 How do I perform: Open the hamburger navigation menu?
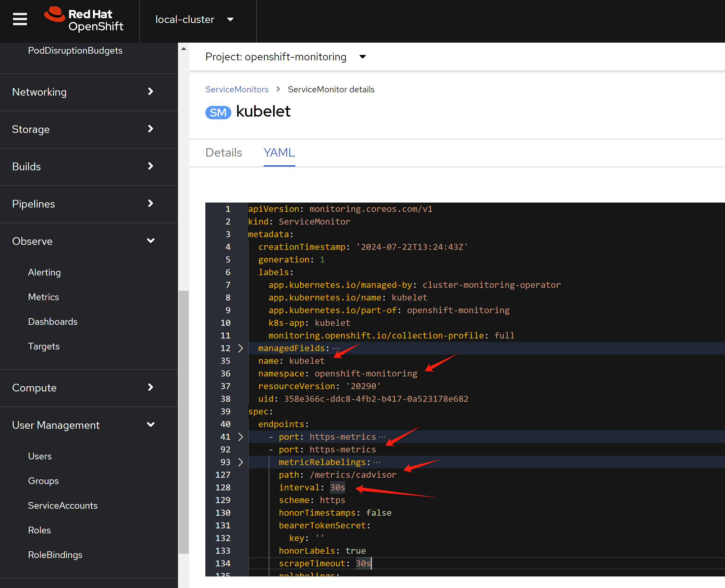20,19
